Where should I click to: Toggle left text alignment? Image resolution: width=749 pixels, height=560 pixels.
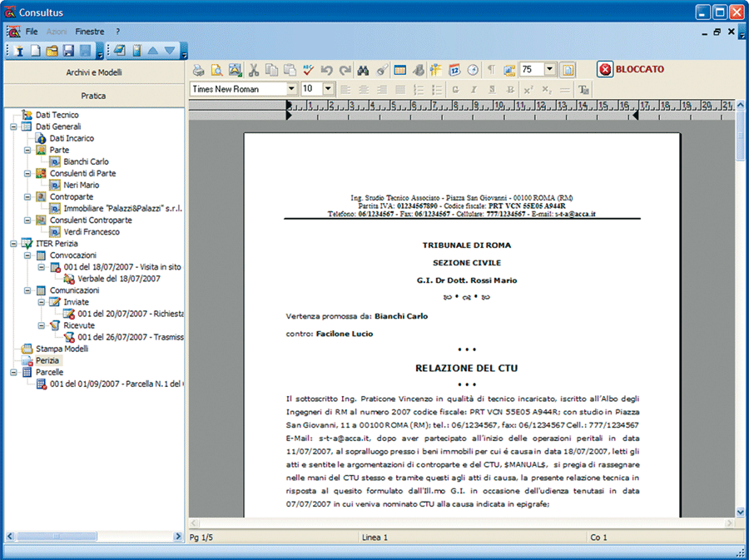345,89
